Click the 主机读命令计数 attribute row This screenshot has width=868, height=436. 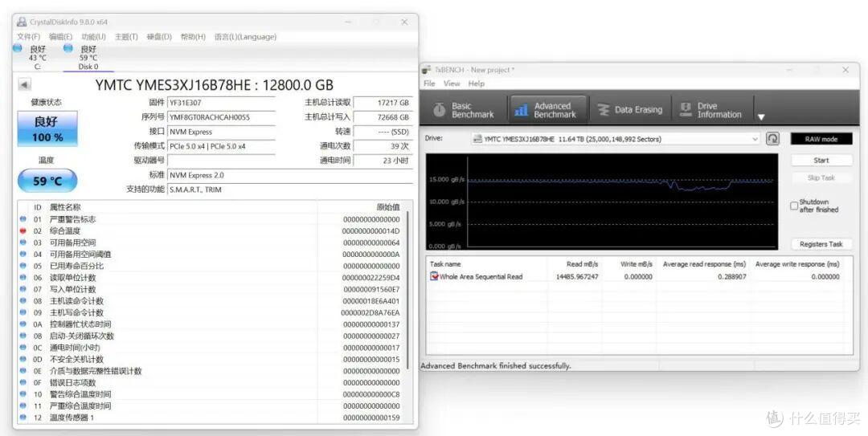click(211, 301)
